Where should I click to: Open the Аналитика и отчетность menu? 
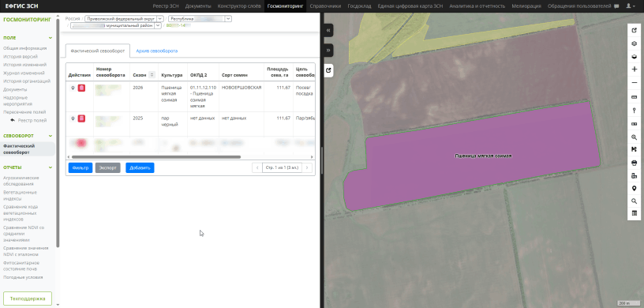(477, 6)
